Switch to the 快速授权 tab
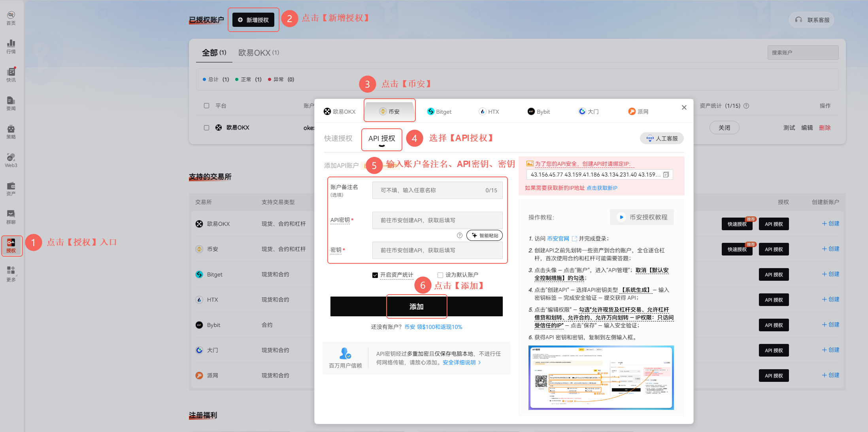The image size is (868, 432). click(338, 138)
